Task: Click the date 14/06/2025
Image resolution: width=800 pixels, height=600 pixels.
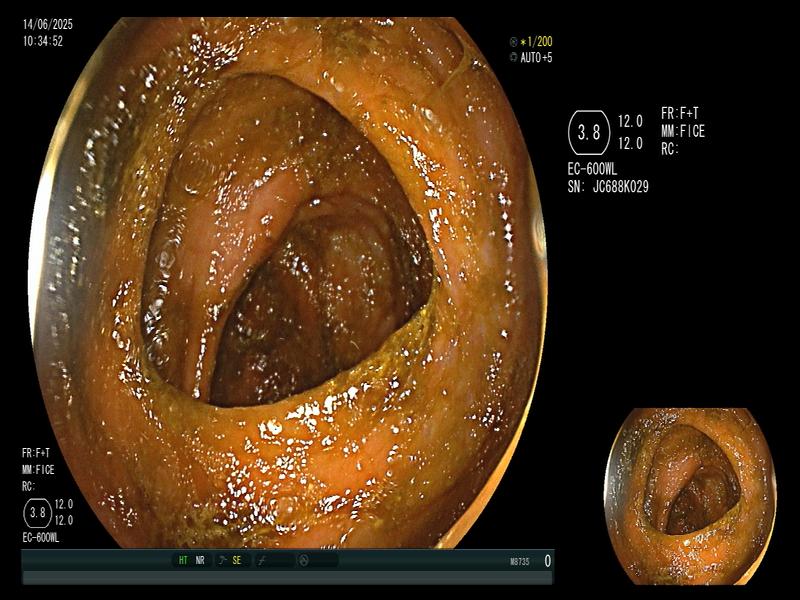Action: 48,24
